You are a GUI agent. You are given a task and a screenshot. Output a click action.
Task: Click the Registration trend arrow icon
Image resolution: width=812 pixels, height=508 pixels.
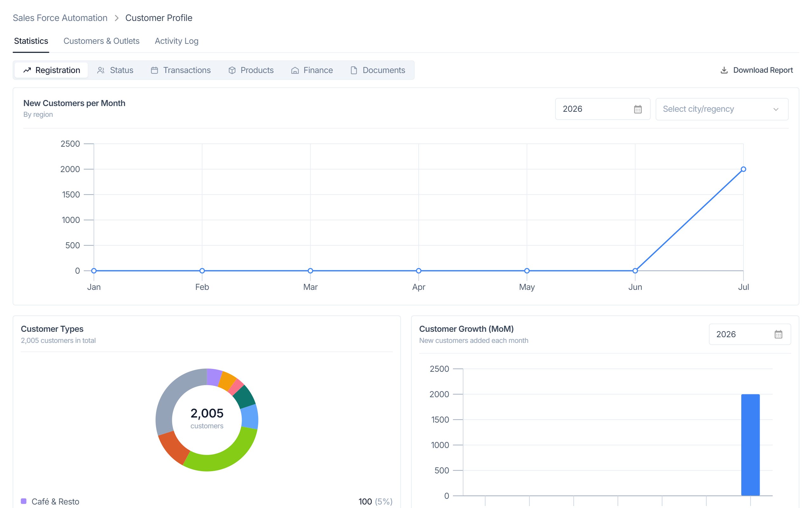click(27, 70)
